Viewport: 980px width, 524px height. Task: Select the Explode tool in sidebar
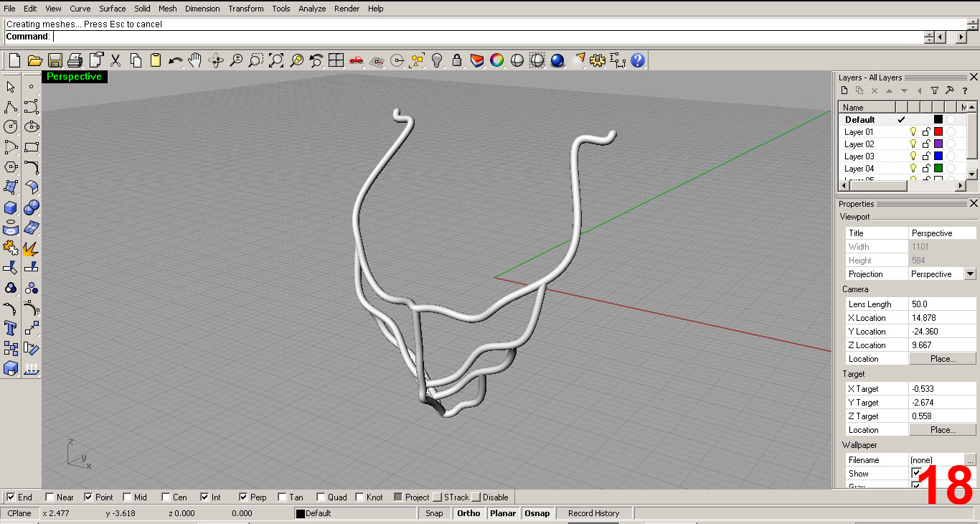point(31,248)
